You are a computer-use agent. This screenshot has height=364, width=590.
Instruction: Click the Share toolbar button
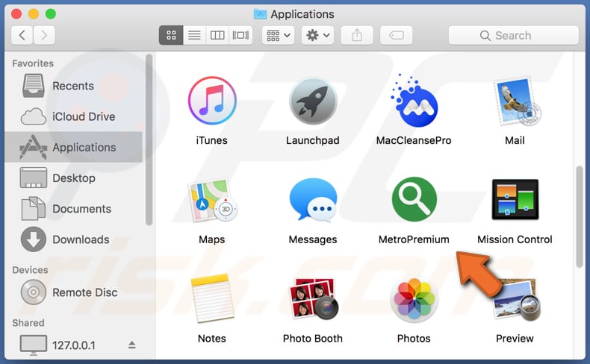pyautogui.click(x=357, y=35)
